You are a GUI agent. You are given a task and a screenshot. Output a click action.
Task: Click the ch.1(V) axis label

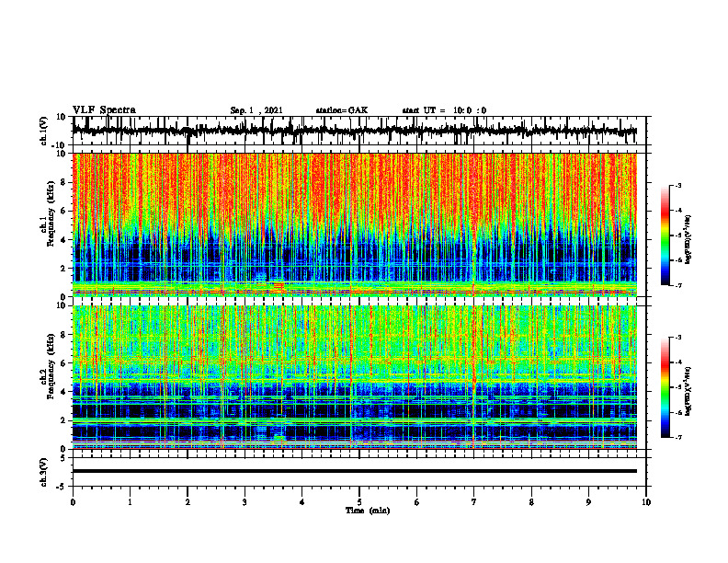coord(44,131)
